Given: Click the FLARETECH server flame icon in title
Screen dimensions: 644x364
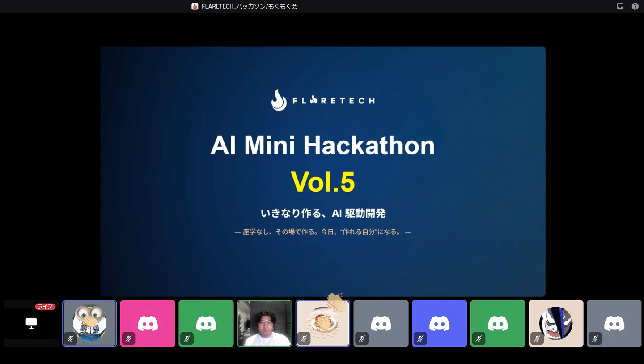Looking at the screenshot, I should point(195,6).
